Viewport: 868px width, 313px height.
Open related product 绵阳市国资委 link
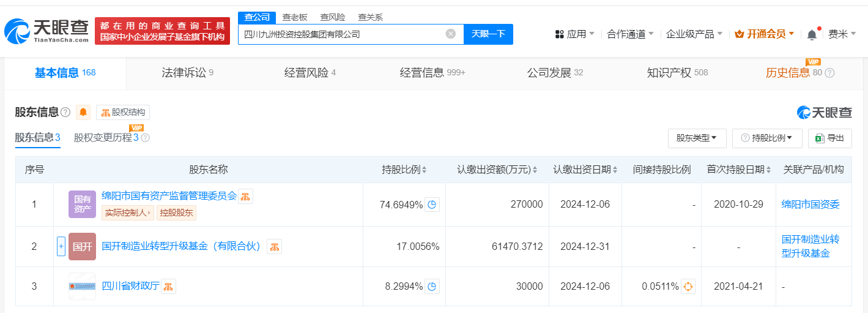(811, 205)
